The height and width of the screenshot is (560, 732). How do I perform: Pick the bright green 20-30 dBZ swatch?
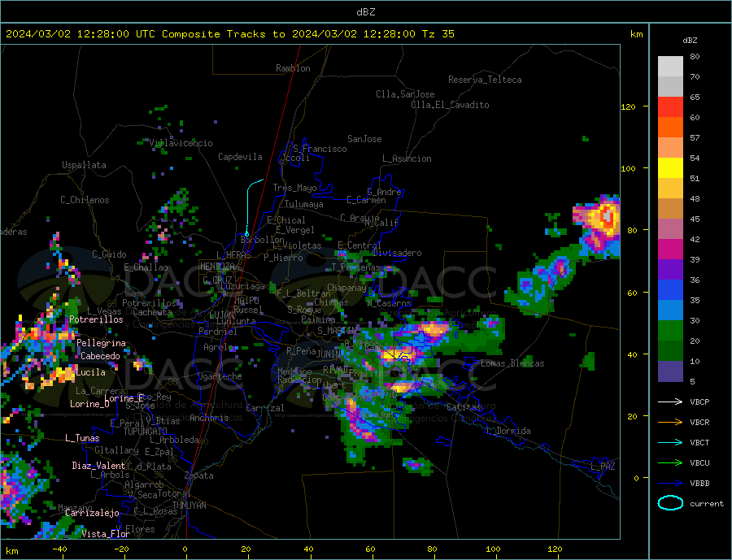(x=670, y=331)
